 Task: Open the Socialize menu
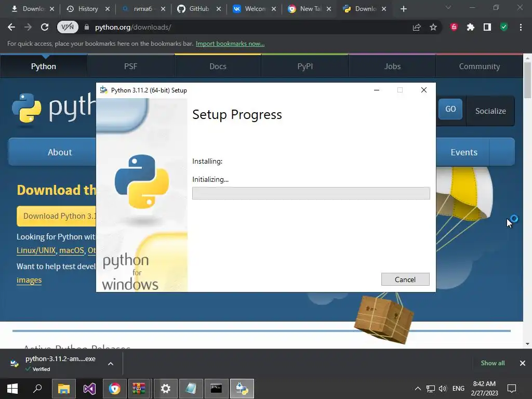[490, 111]
